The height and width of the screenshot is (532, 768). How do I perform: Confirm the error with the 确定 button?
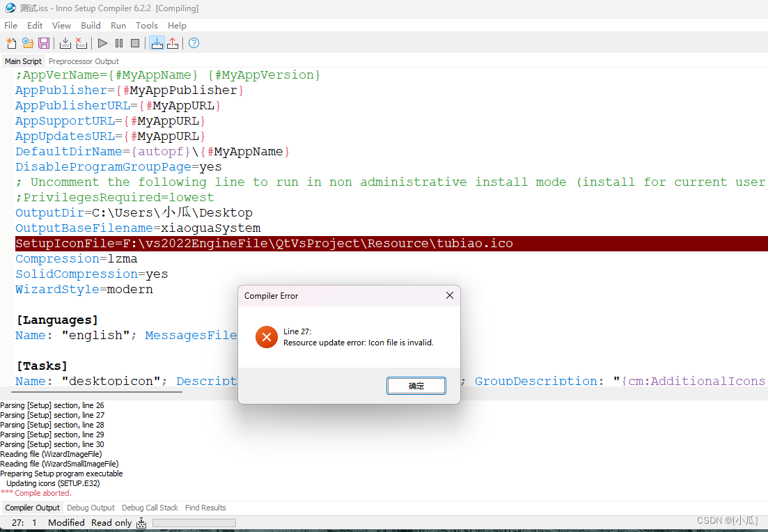[x=416, y=386]
